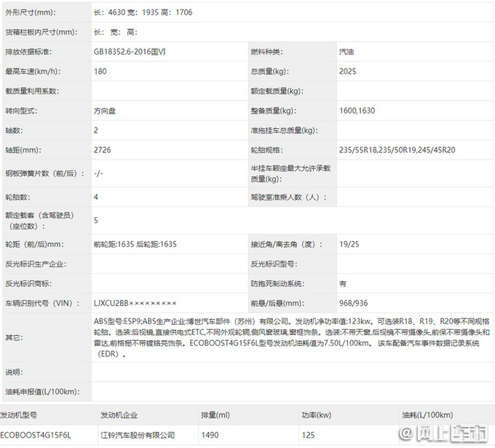This screenshot has height=448, width=495.
Task: Select wheelbase value 2726
Action: pos(103,150)
